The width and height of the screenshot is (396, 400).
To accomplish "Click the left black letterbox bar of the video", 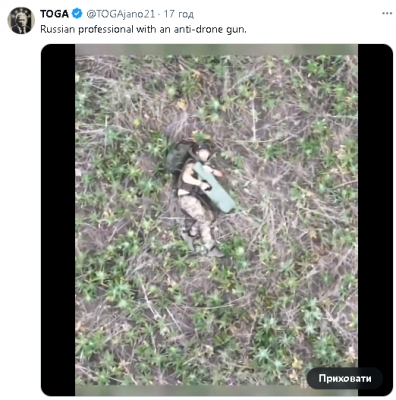I will (x=58, y=220).
